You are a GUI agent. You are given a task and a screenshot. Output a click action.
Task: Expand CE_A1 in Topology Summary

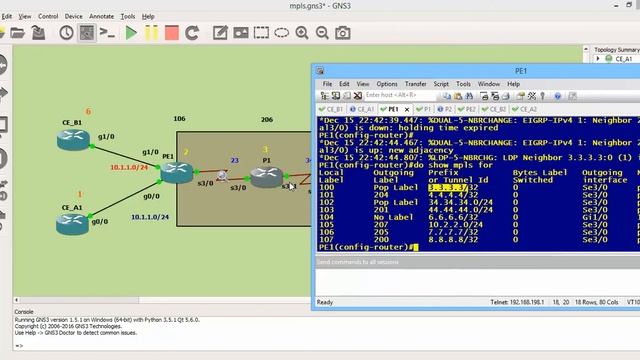(x=598, y=59)
